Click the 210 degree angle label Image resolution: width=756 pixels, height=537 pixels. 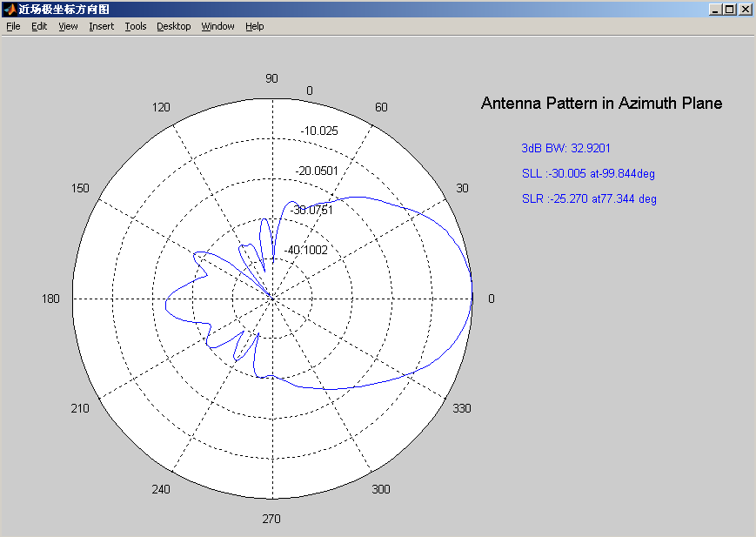[80, 409]
